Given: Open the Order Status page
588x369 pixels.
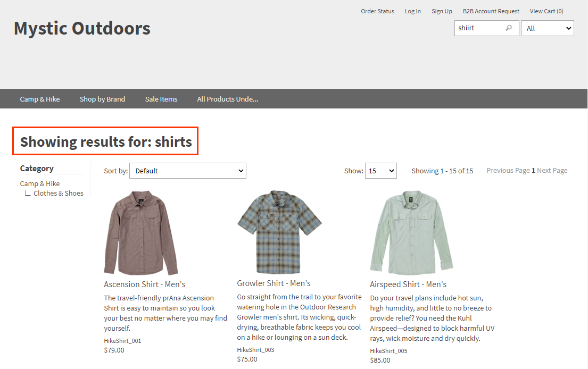Looking at the screenshot, I should pyautogui.click(x=377, y=11).
